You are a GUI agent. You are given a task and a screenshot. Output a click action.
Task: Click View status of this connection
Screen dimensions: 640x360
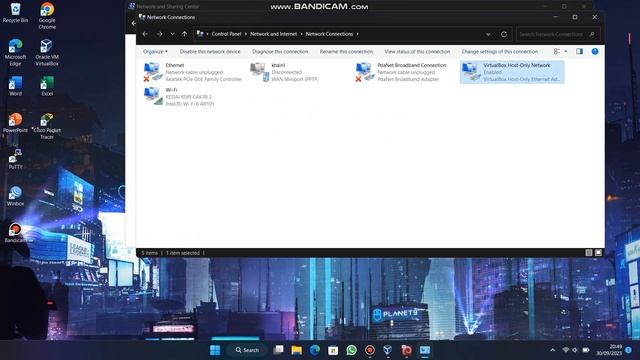[417, 52]
